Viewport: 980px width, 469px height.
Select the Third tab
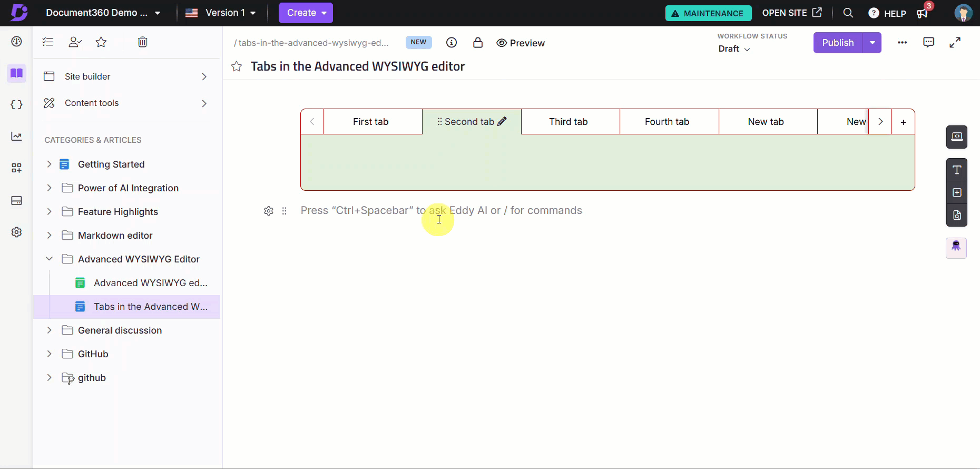click(x=571, y=122)
